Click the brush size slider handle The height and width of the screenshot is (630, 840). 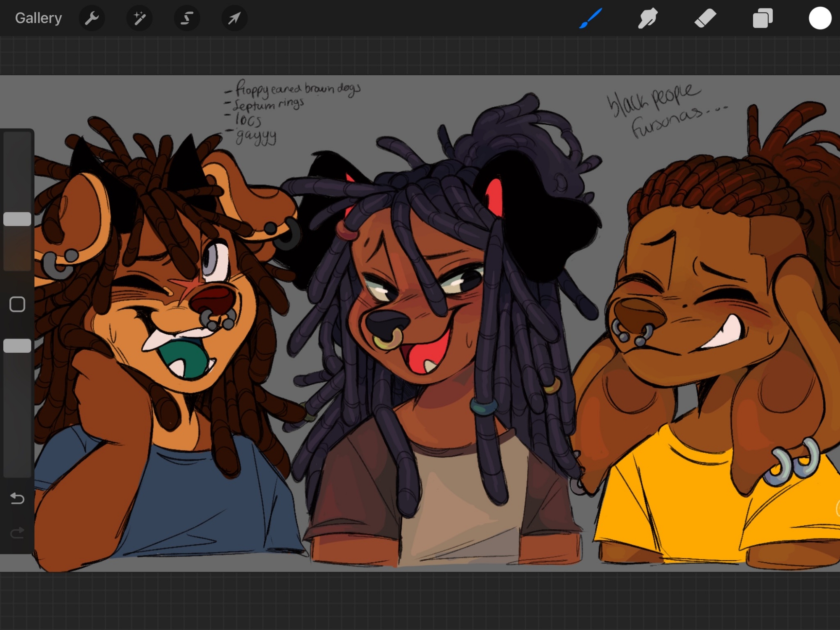(17, 219)
